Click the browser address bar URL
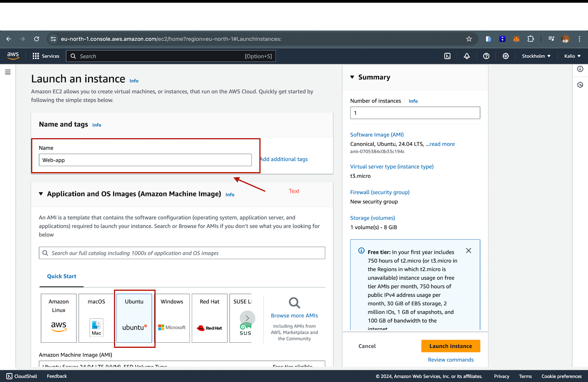This screenshot has width=588, height=382. tap(171, 39)
